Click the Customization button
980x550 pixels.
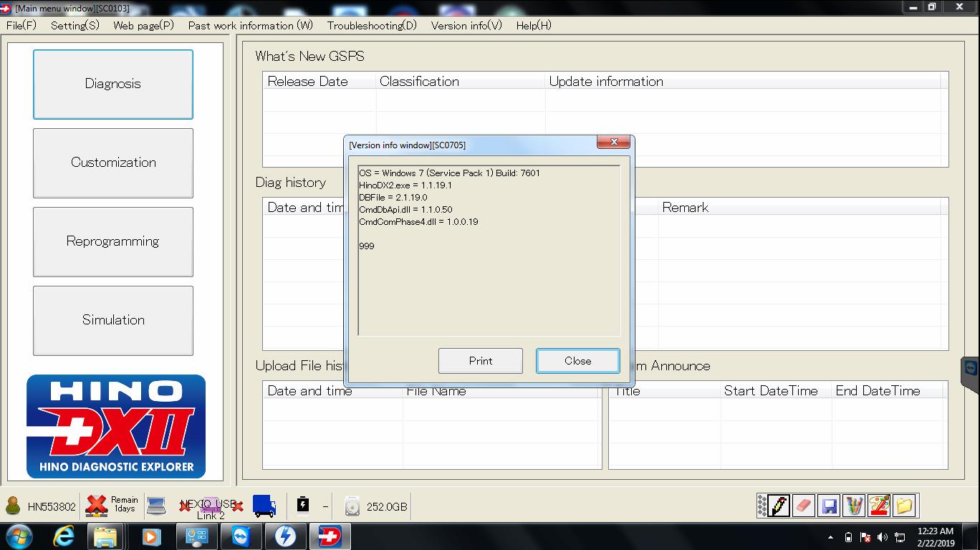[x=113, y=163]
